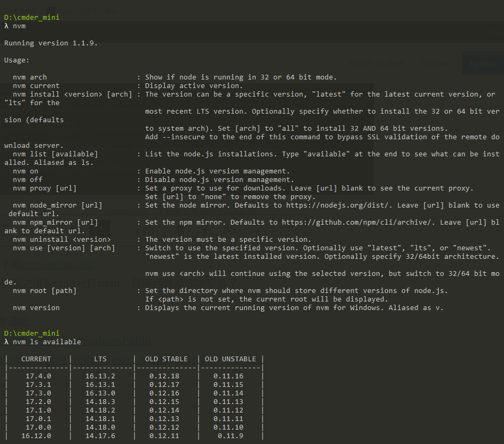This screenshot has height=444, width=504.
Task: Click the faint Switch to draft button
Action: pos(376,64)
